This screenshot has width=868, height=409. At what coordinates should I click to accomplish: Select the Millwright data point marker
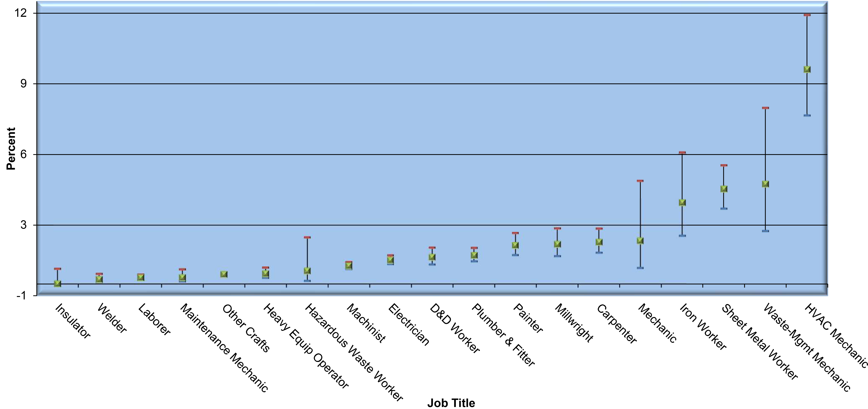tap(557, 244)
